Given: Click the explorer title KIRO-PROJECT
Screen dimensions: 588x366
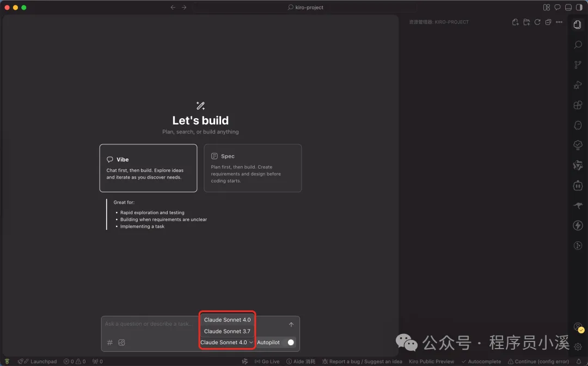Looking at the screenshot, I should pyautogui.click(x=439, y=22).
